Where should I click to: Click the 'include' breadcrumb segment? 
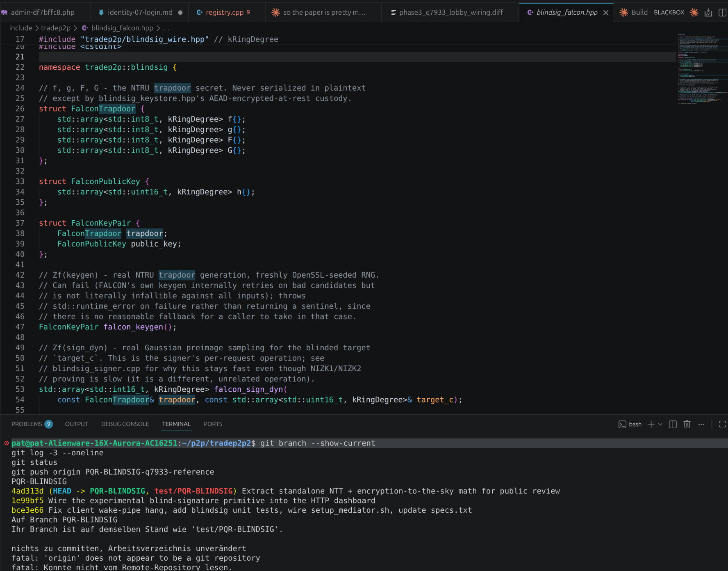point(20,28)
